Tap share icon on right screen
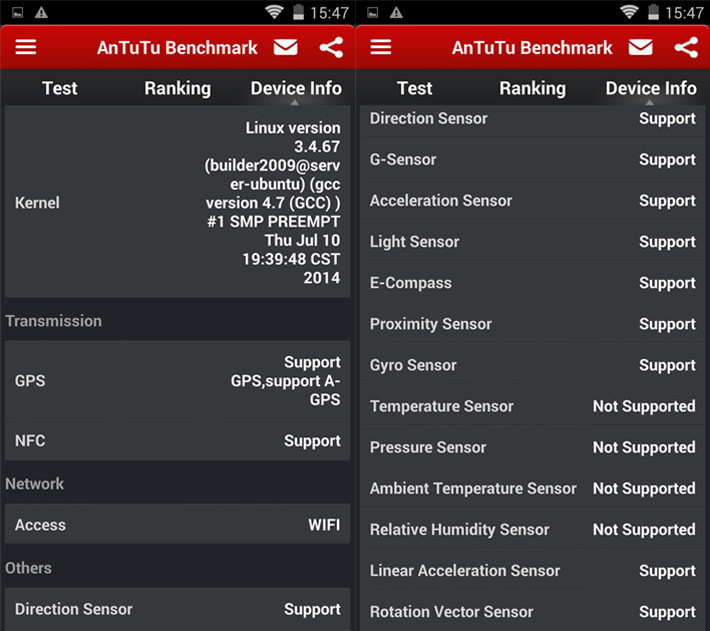This screenshot has width=710, height=631. coord(686,47)
